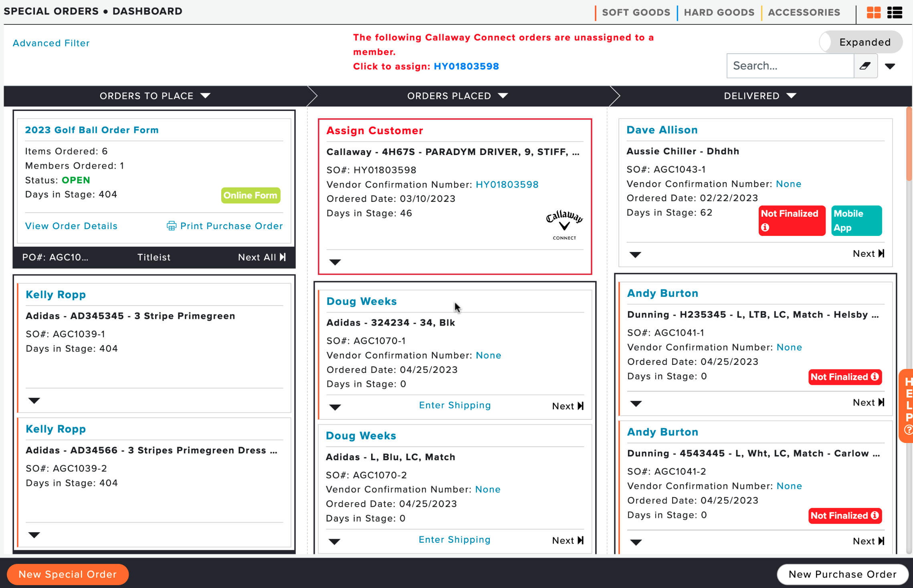Open dropdown arrow next to search box
This screenshot has width=913, height=588.
click(890, 66)
